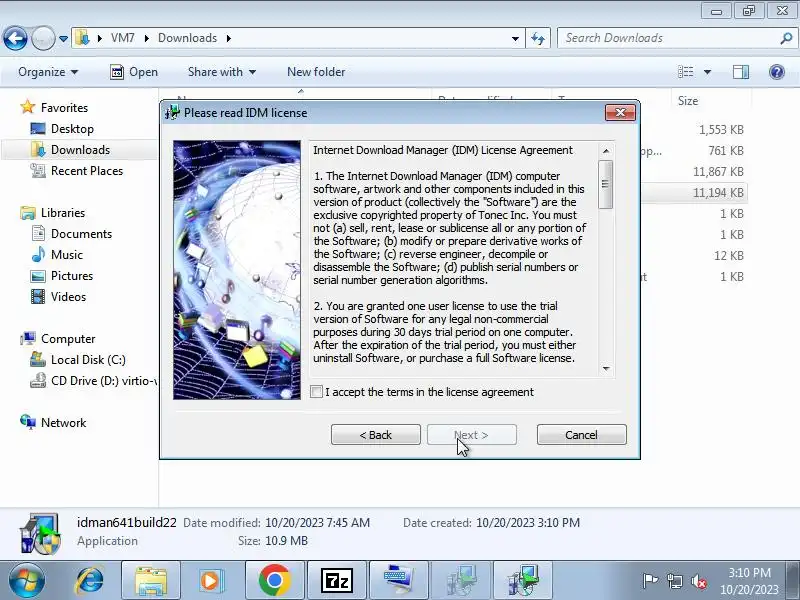Click Open in Explorer toolbar

(134, 72)
